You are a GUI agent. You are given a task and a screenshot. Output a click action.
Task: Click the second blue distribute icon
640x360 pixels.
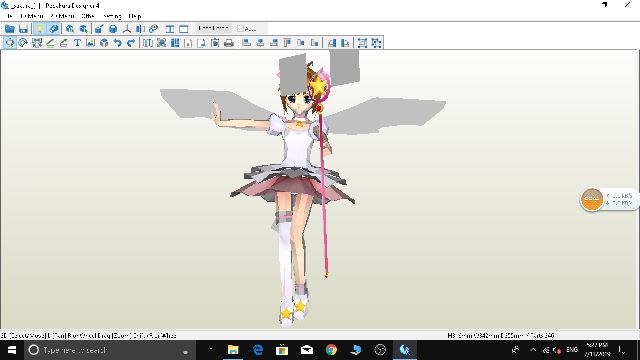345,42
